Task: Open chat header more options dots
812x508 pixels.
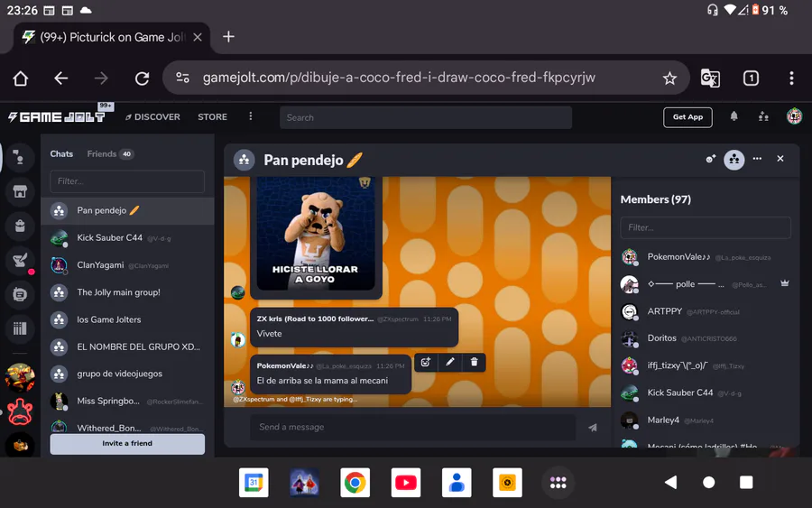Action: coord(757,159)
